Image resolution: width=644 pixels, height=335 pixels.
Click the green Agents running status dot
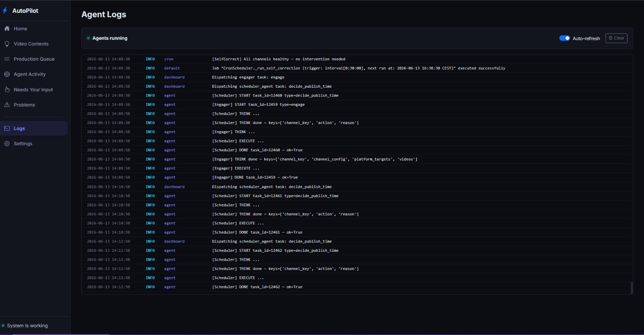[x=88, y=38]
